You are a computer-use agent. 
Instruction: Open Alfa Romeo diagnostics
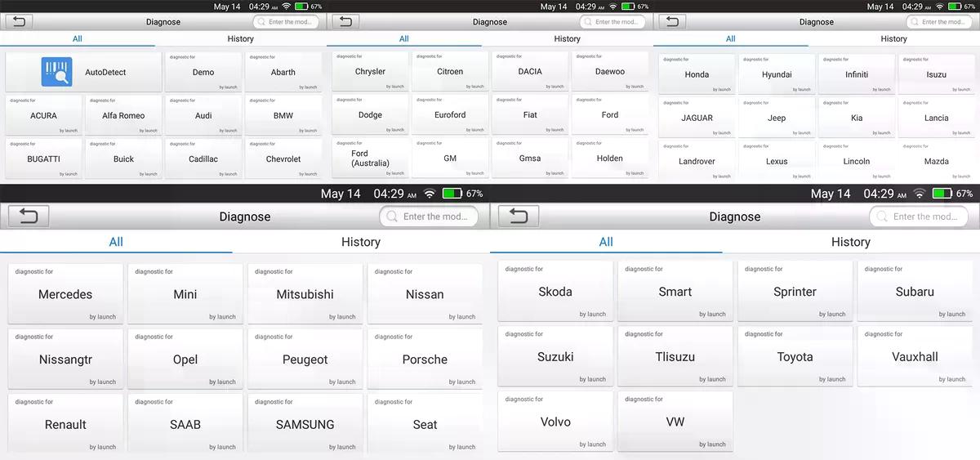(123, 115)
